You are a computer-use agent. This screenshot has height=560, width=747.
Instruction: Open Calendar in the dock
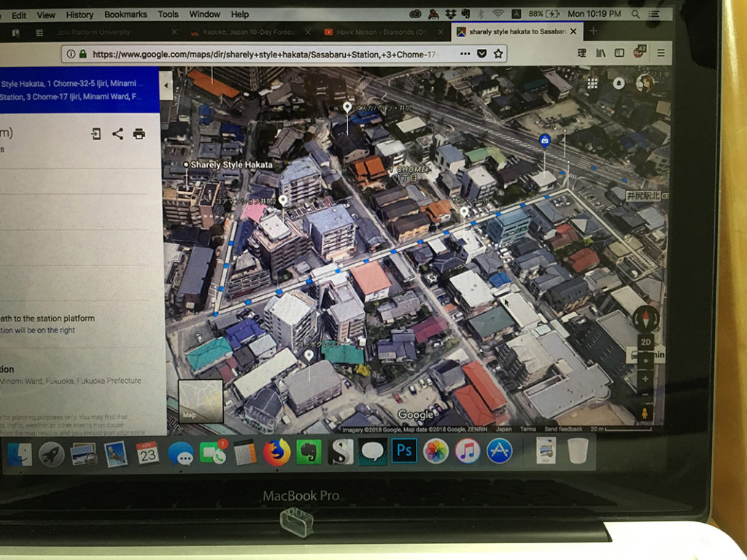[x=147, y=454]
